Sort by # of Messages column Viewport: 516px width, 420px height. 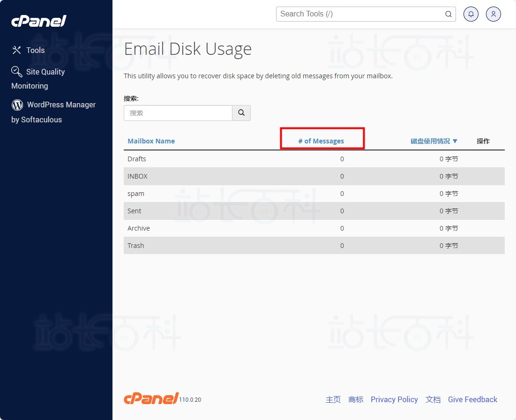tap(321, 141)
